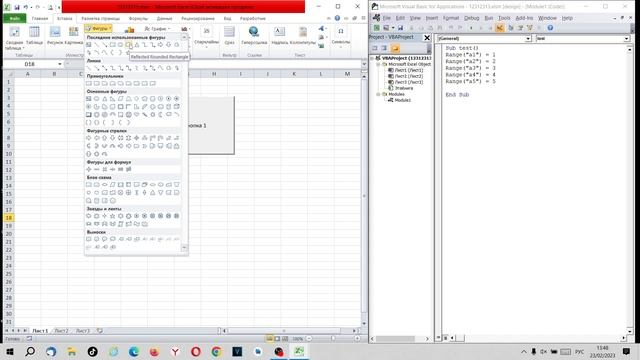Open Google Chrome from the taskbar
The width and height of the screenshot is (640, 360).
pyautogui.click(x=216, y=351)
